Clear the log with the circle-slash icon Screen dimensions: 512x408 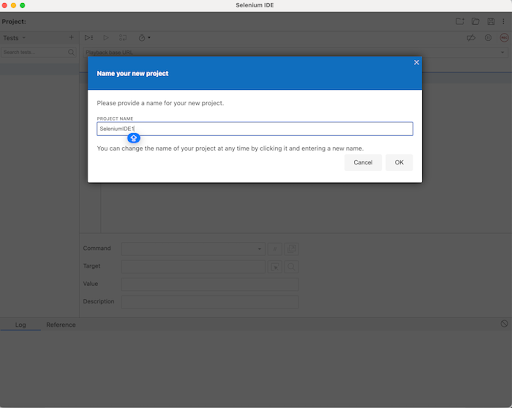504,324
